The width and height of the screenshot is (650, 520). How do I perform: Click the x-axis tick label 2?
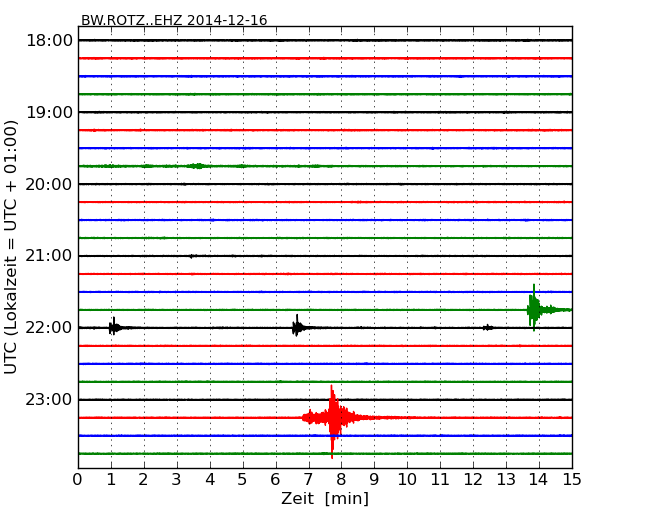pyautogui.click(x=143, y=480)
